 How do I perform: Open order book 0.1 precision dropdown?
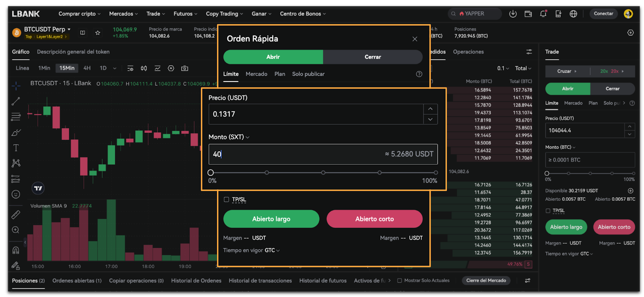[x=503, y=68]
